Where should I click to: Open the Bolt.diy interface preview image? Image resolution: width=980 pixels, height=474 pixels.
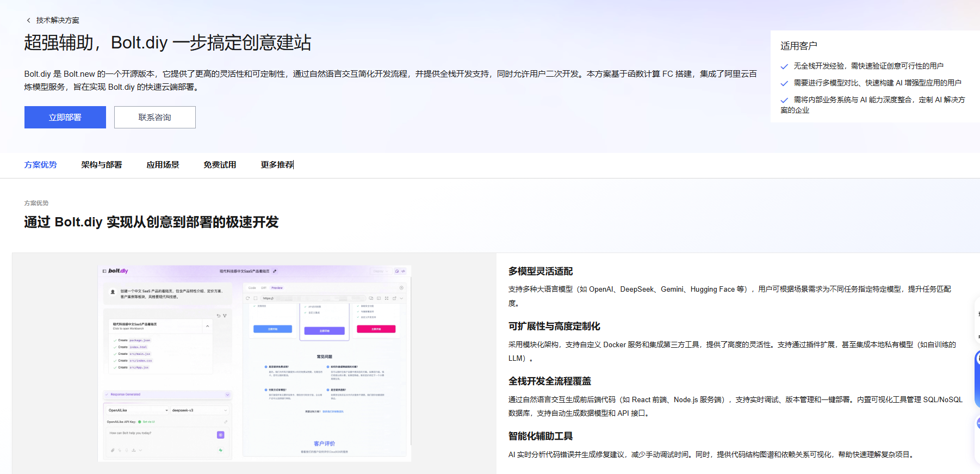tap(255, 364)
